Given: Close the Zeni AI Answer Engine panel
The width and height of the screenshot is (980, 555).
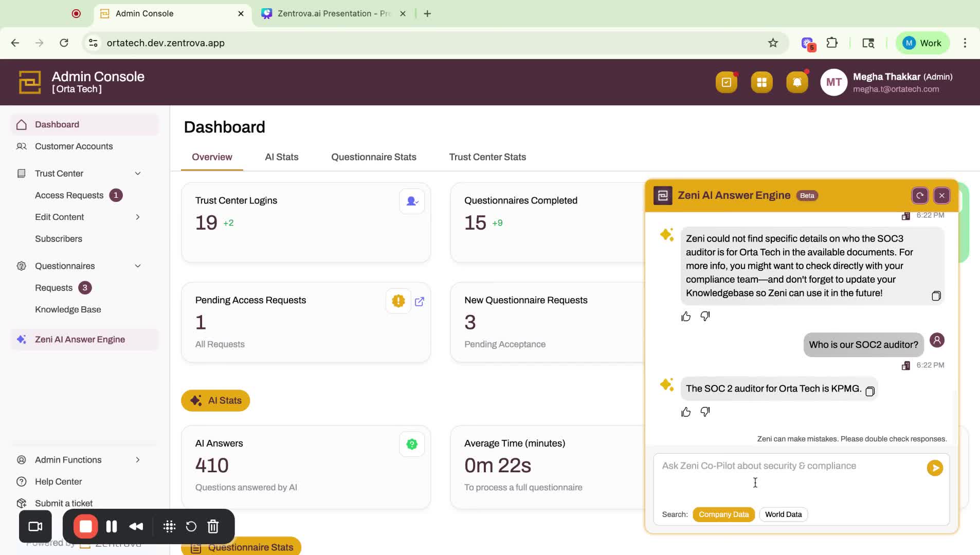Looking at the screenshot, I should [x=941, y=195].
